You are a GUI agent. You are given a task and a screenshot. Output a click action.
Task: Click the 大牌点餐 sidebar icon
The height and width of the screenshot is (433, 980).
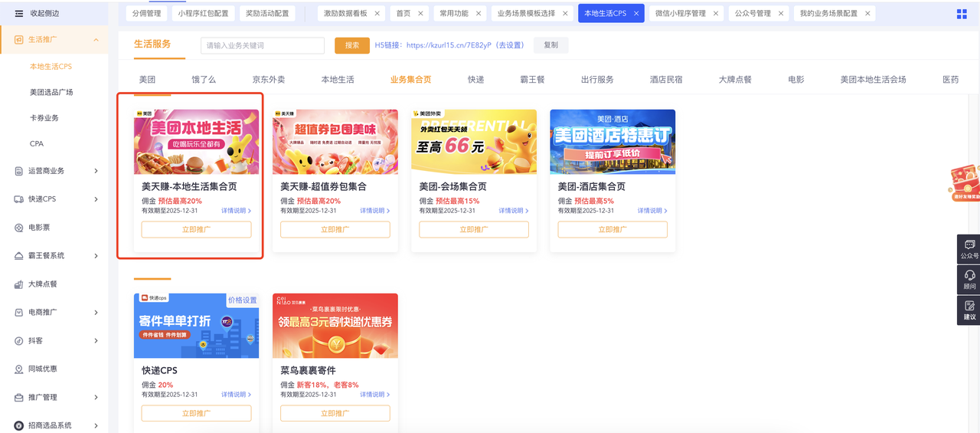click(19, 284)
